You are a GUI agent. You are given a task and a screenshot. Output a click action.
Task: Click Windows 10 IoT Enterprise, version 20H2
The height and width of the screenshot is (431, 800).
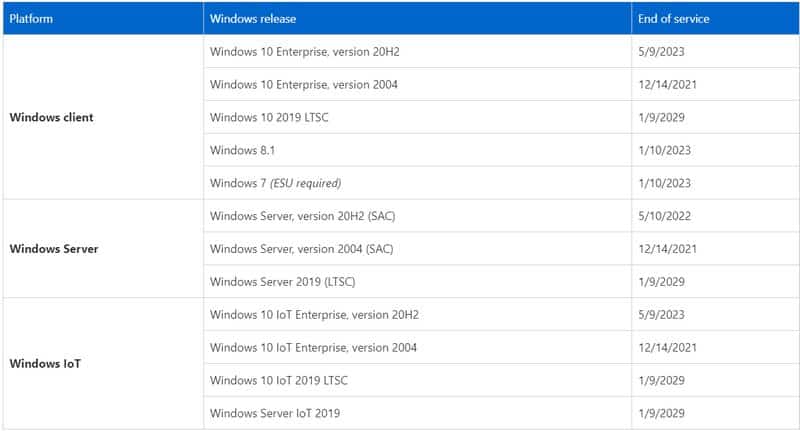314,314
